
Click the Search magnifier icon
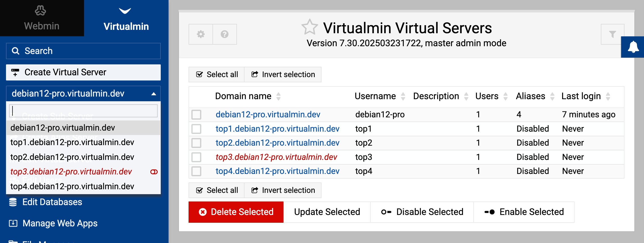click(16, 51)
